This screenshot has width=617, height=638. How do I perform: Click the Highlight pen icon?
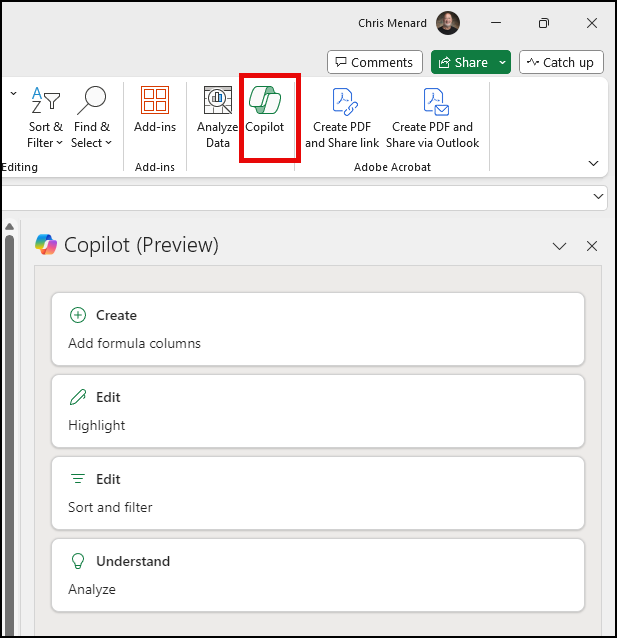78,397
